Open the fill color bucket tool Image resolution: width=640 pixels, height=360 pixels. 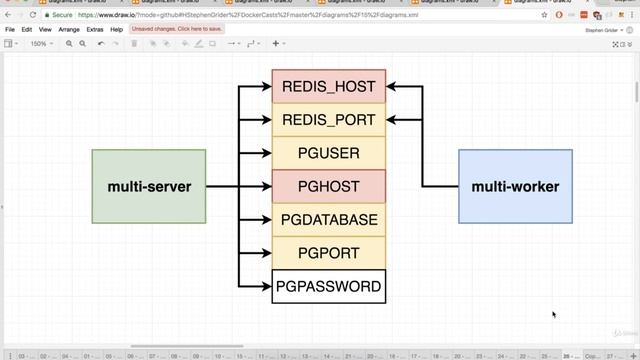[x=185, y=43]
